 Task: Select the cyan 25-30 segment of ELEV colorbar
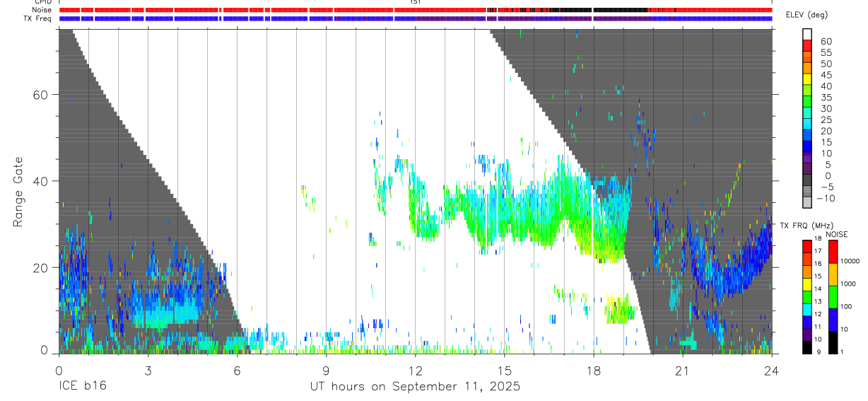[x=807, y=114]
